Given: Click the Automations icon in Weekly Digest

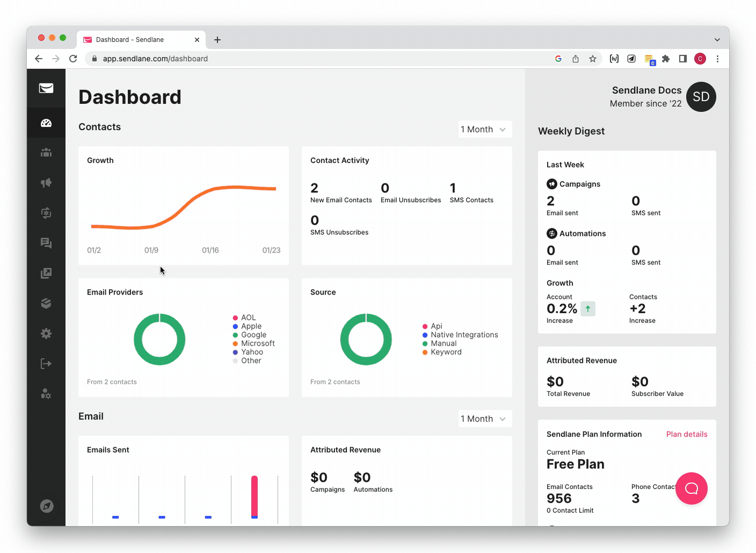Looking at the screenshot, I should [x=552, y=233].
